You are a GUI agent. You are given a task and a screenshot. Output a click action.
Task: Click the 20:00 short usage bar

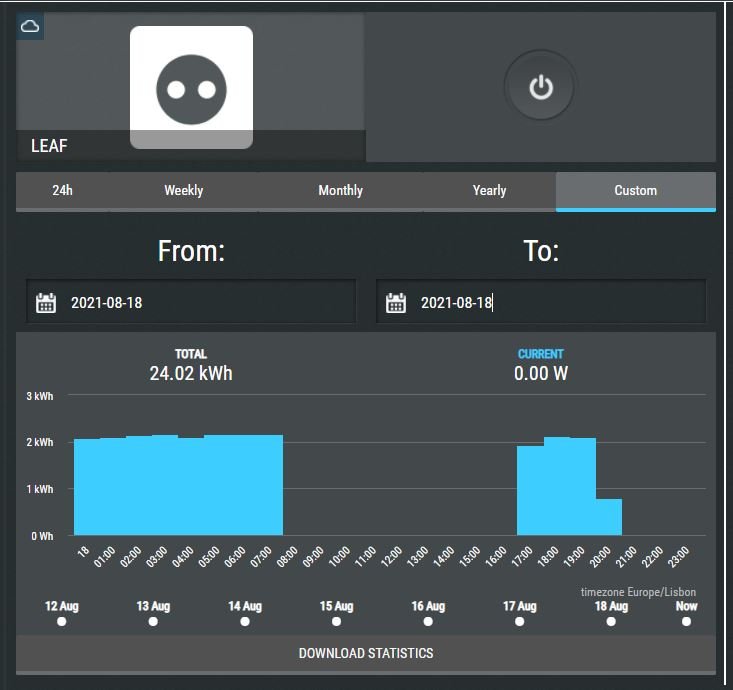click(609, 517)
